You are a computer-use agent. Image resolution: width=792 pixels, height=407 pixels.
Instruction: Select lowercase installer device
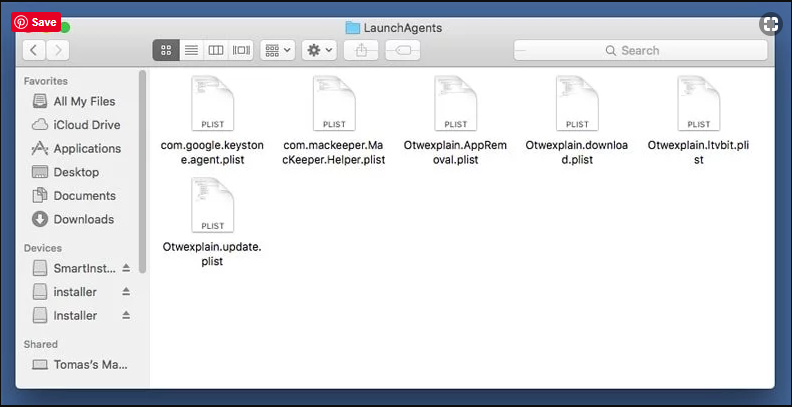(64, 292)
